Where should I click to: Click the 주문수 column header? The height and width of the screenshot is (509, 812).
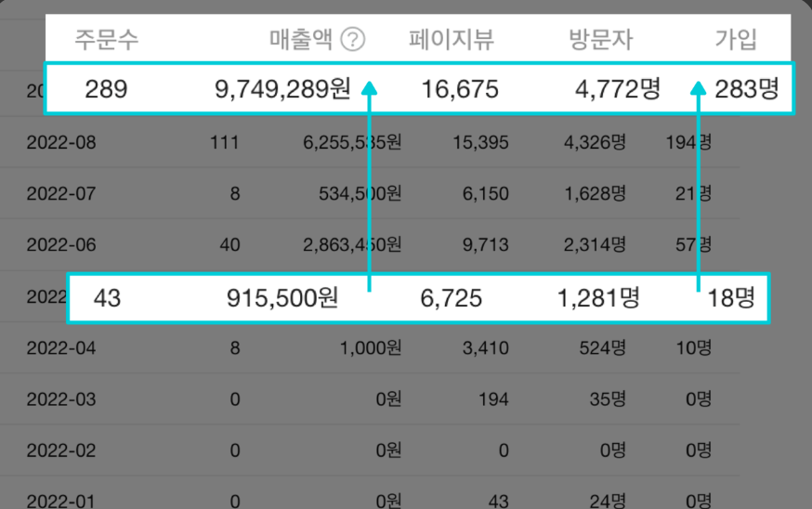(107, 39)
